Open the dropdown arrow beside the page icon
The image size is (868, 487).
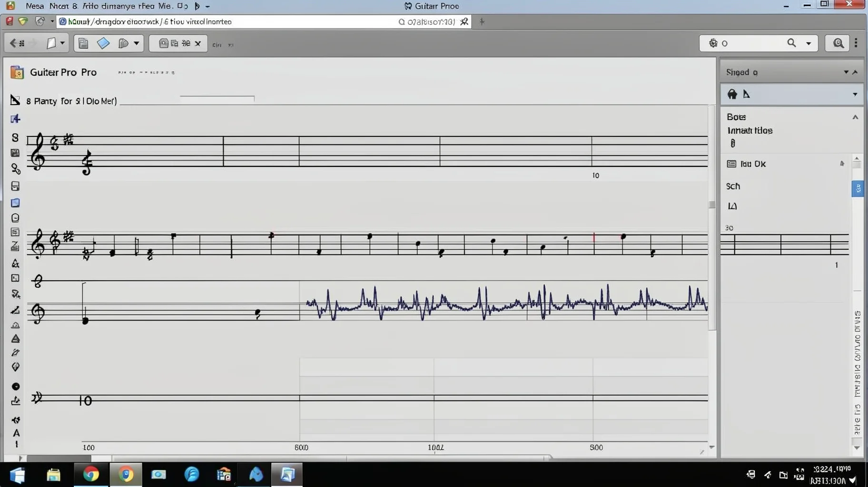[62, 43]
